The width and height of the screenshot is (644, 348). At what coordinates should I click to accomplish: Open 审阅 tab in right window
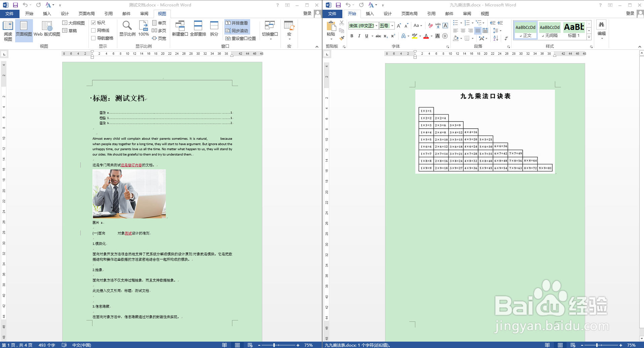(467, 14)
